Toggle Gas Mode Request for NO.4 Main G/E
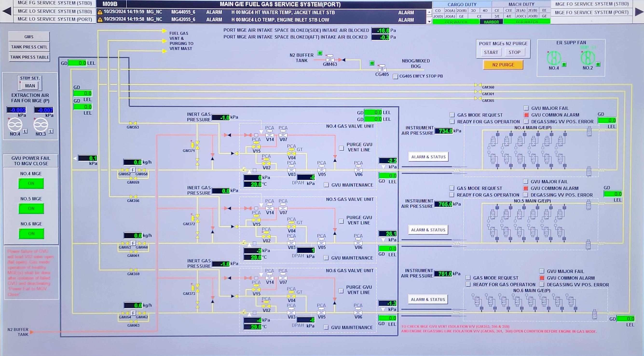This screenshot has height=356, width=644. coord(452,115)
